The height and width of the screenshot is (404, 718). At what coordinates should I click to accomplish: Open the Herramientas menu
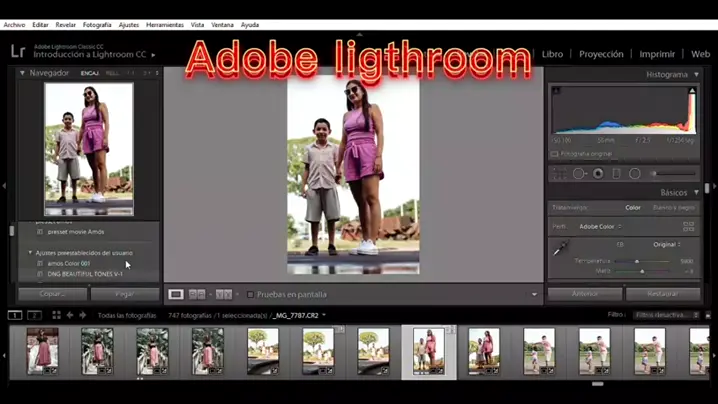pos(165,25)
